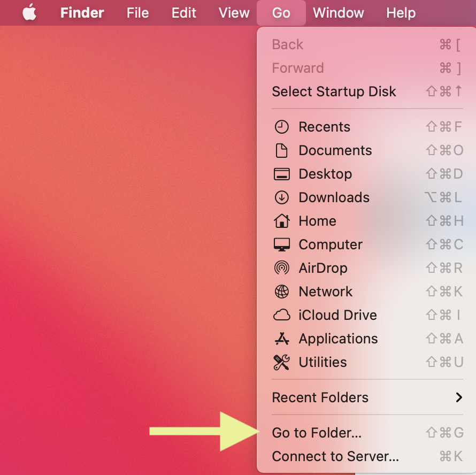Open the View menu
This screenshot has width=476, height=475.
[x=234, y=13]
